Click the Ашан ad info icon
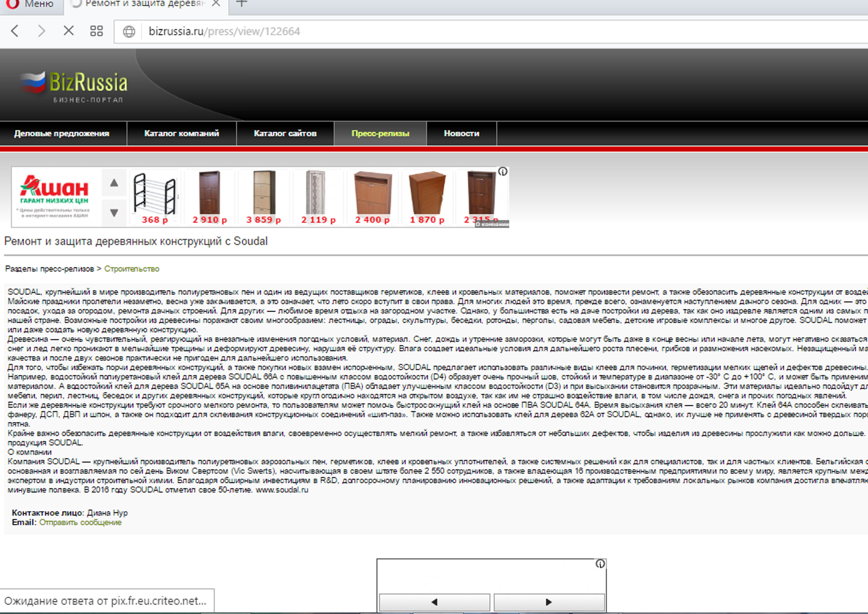The image size is (868, 614). [503, 171]
